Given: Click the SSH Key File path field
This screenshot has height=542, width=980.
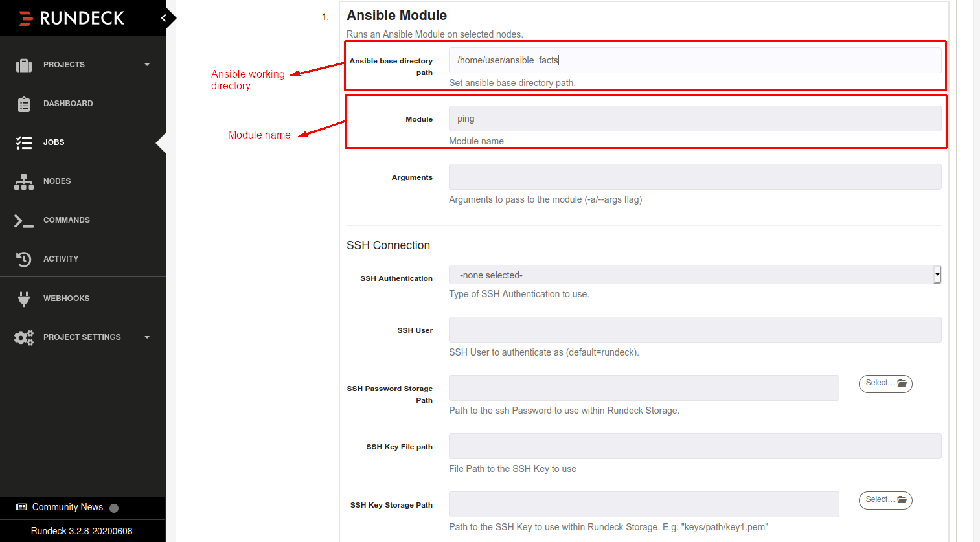Looking at the screenshot, I should (x=695, y=446).
